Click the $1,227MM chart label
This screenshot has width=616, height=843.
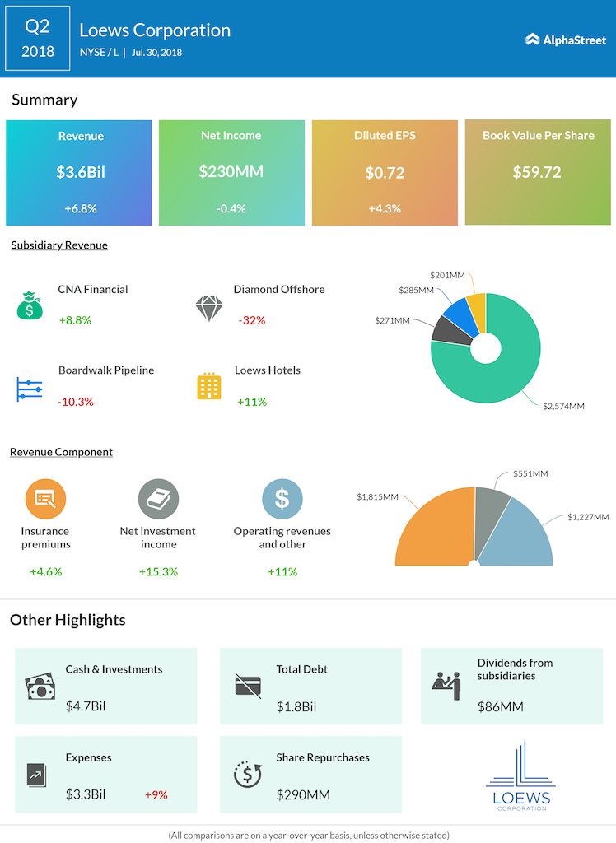(x=588, y=517)
